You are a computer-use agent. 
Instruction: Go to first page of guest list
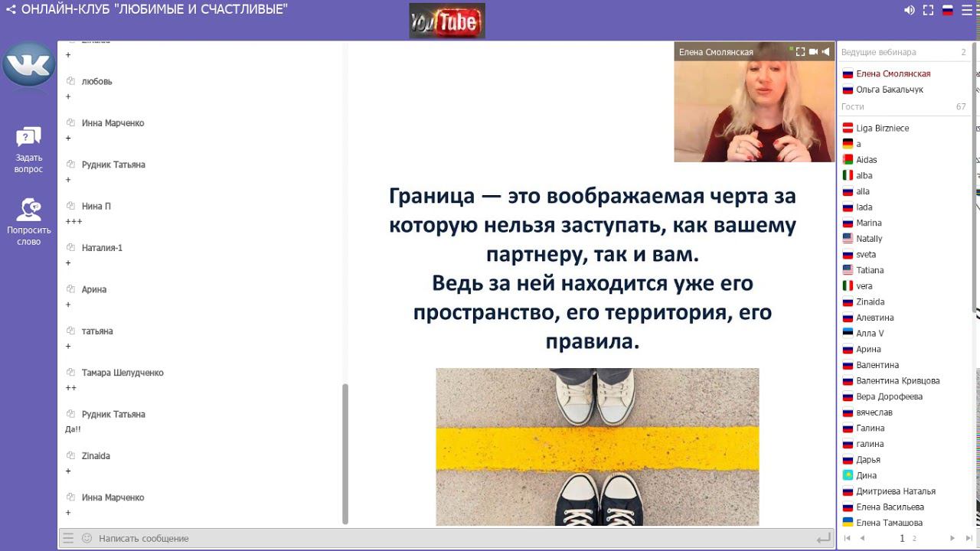coord(847,539)
